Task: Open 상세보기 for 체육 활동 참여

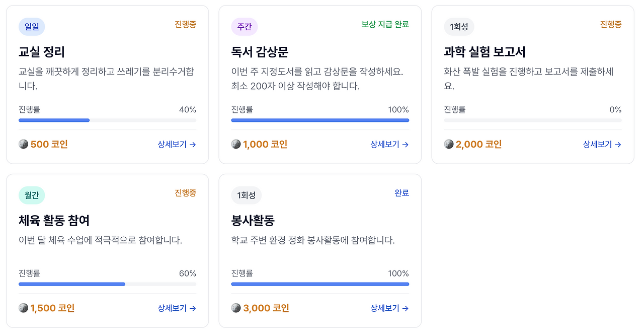Action: (177, 308)
